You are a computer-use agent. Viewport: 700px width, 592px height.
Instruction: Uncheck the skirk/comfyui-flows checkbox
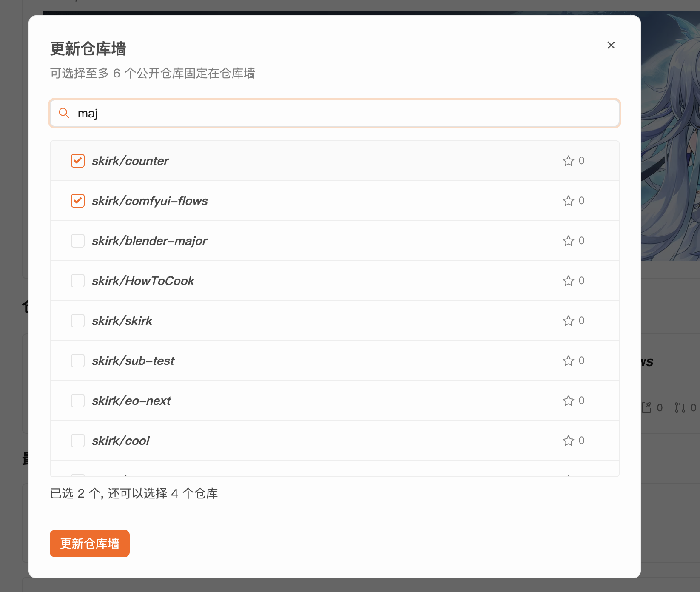pos(78,201)
